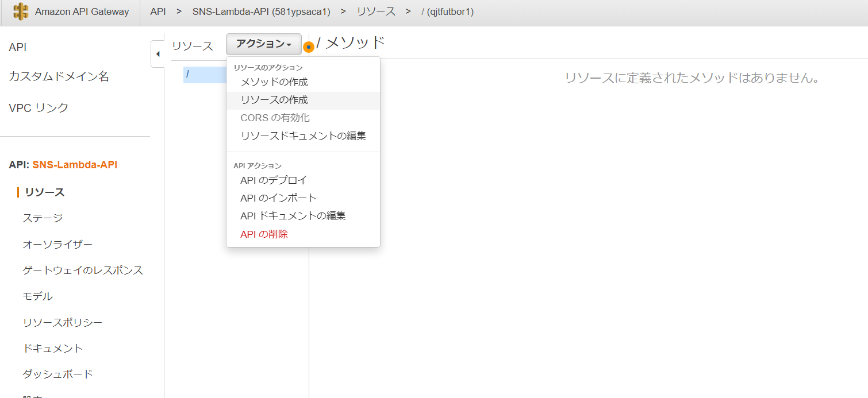Click the Amazon API Gateway title text
868x398 pixels.
[82, 11]
